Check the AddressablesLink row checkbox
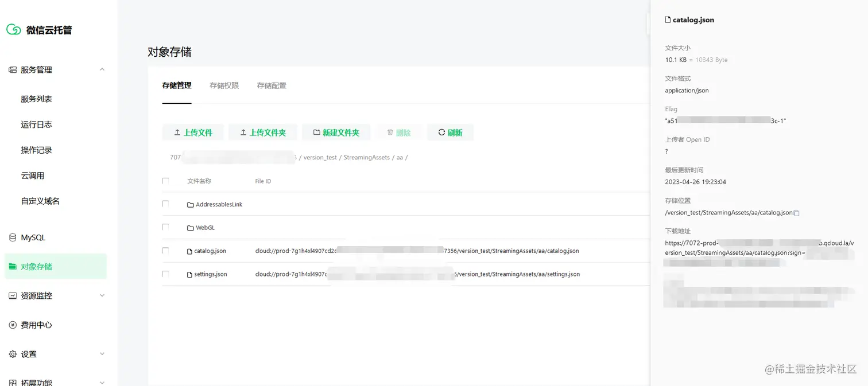Viewport: 868px width, 386px height. (165, 204)
